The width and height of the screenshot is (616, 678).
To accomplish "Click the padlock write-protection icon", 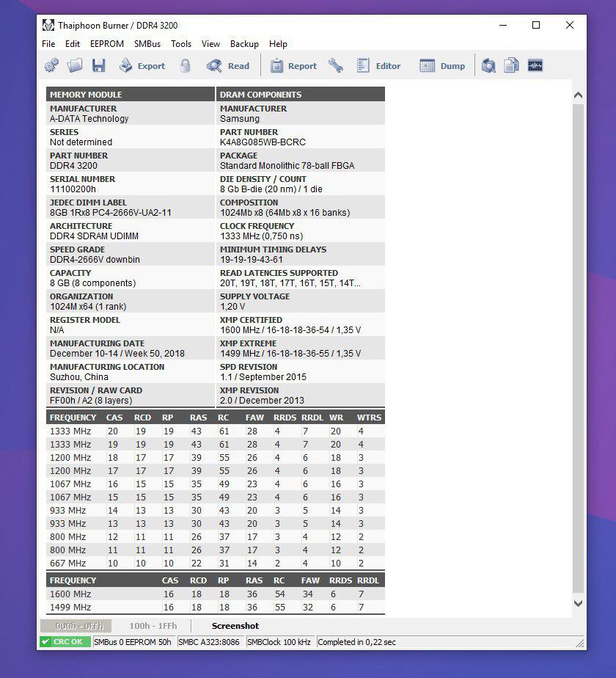I will [186, 66].
